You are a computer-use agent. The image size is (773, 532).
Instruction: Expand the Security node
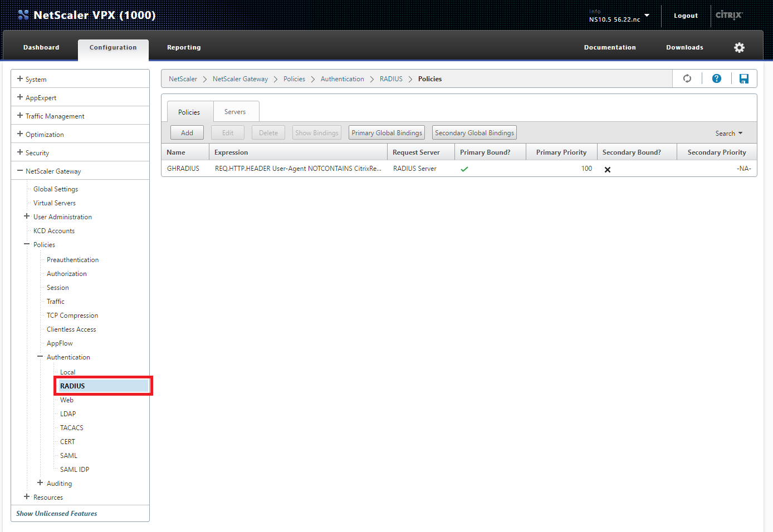[20, 152]
